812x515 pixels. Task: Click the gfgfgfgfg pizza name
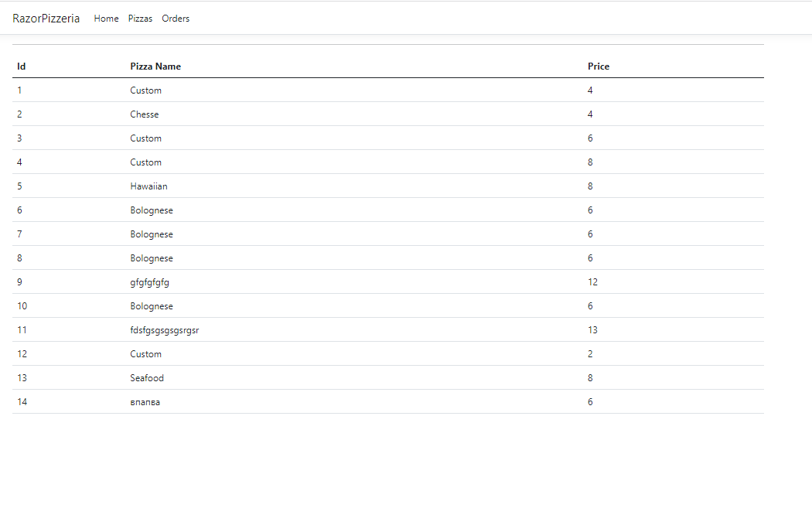(153, 281)
